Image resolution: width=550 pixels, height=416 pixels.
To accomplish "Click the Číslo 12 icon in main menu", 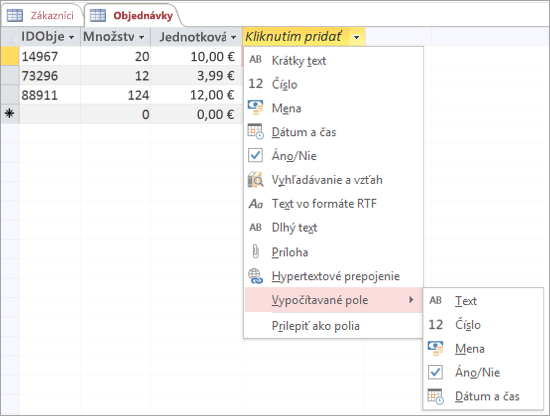I will tap(255, 84).
